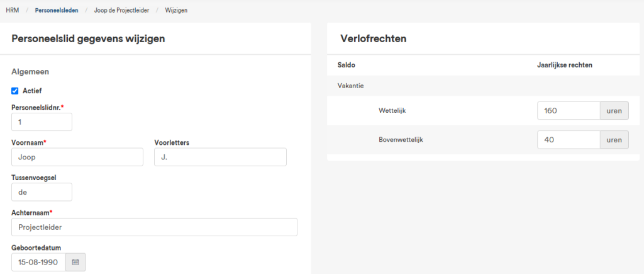Edit the Voornaam field containing Joop
Viewport: 644px width, 274px height.
click(77, 157)
